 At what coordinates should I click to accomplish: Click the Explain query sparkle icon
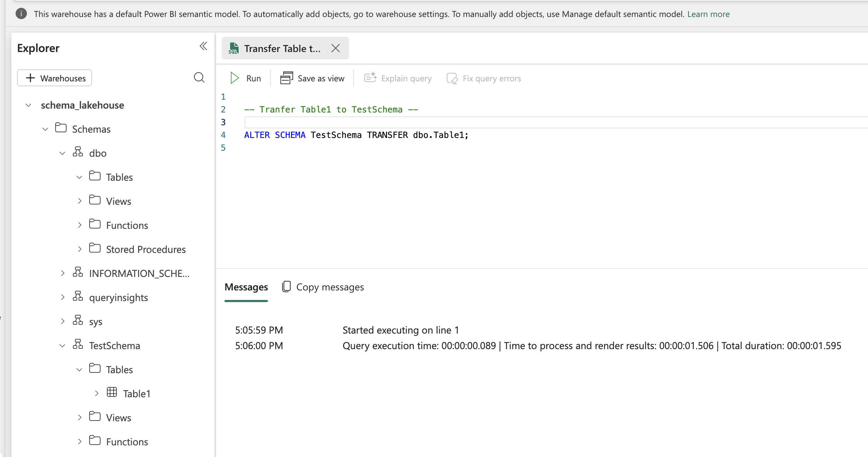[x=370, y=78]
